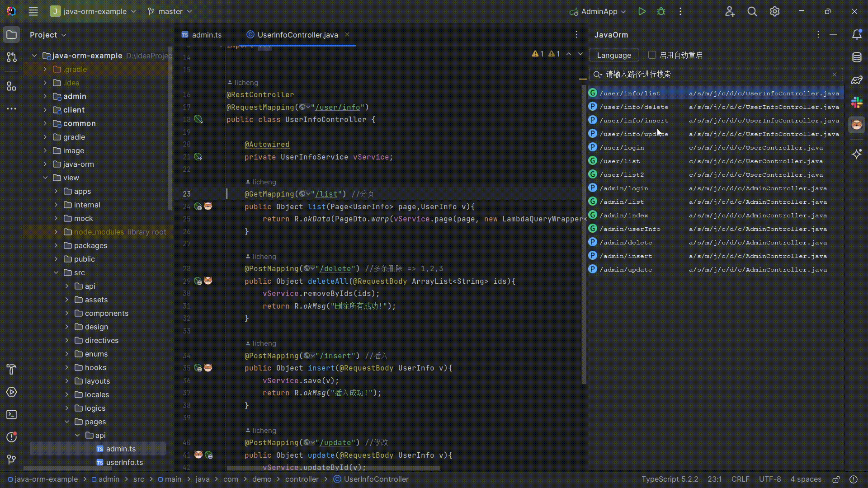Open IDE Settings gear icon
Viewport: 868px width, 488px height.
point(775,11)
